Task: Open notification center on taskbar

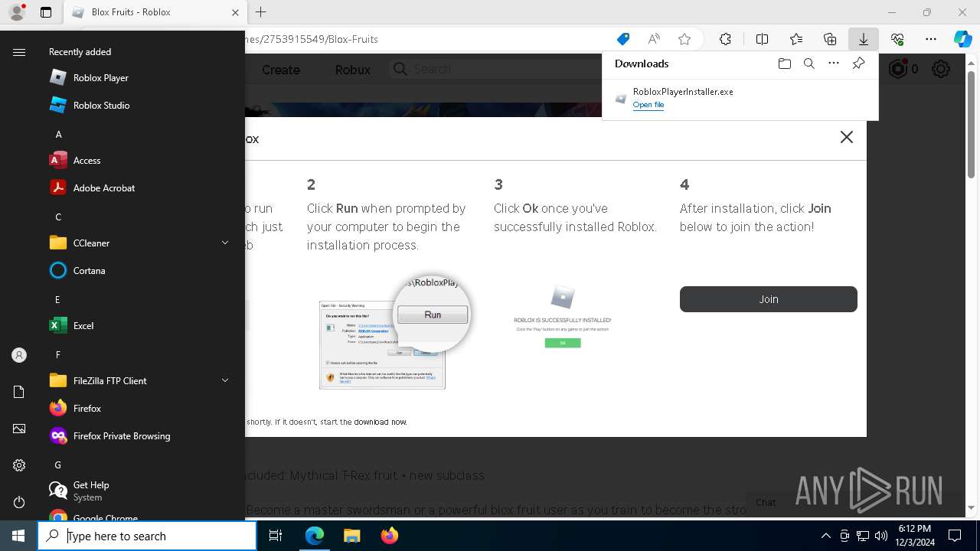Action: pyautogui.click(x=955, y=536)
